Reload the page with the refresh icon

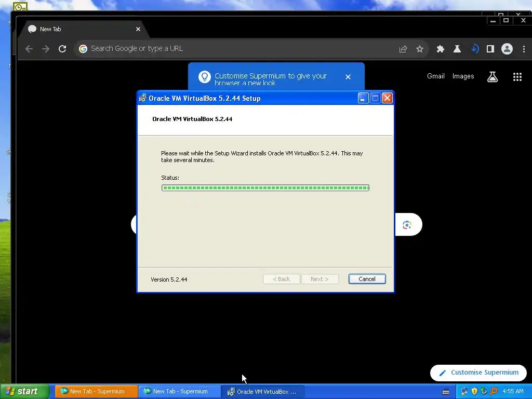pos(62,49)
